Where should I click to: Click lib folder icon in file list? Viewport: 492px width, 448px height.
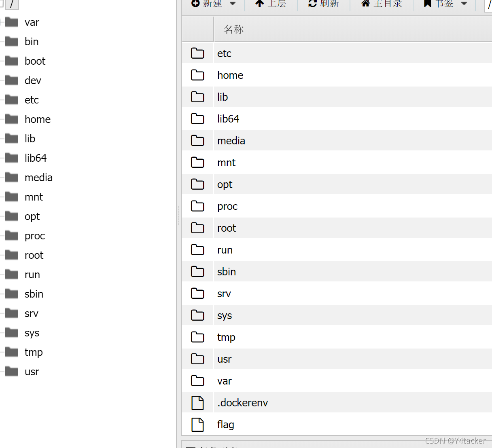point(197,97)
